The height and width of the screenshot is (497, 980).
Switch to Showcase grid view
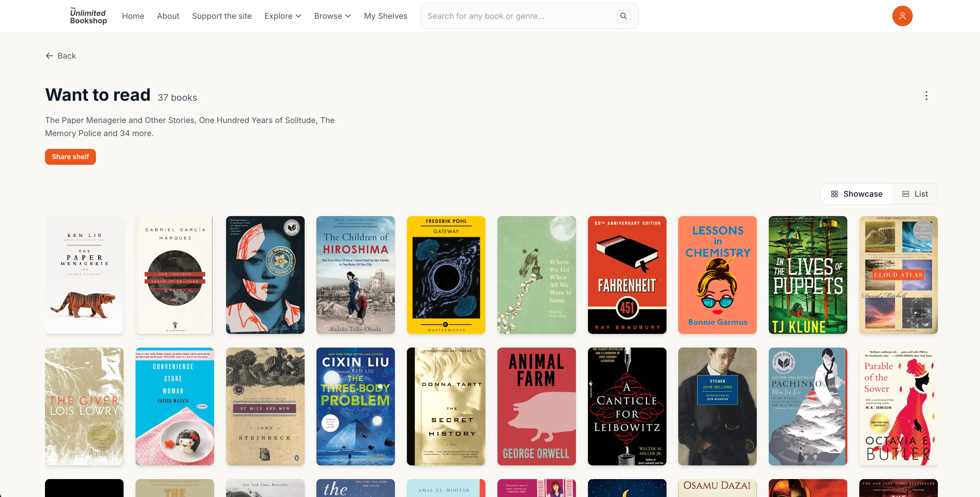pos(857,194)
